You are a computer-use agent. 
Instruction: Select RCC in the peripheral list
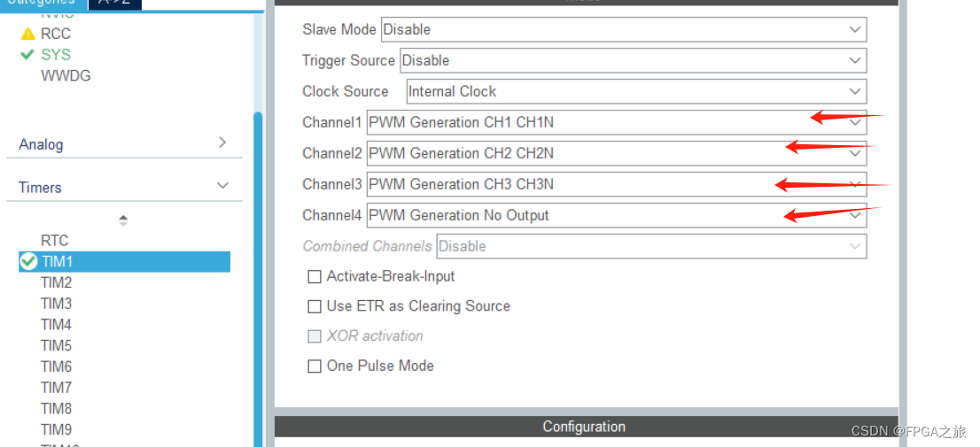click(x=56, y=34)
